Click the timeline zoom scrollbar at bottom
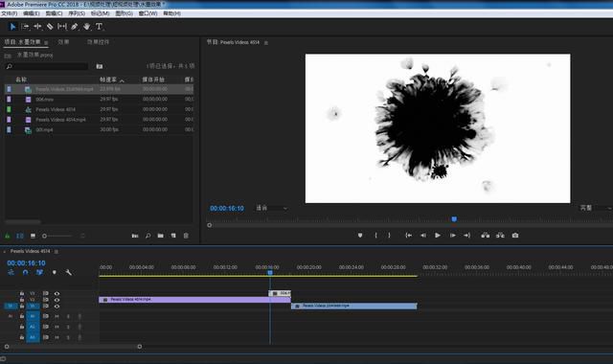Image resolution: width=613 pixels, height=364 pixels. (x=73, y=347)
